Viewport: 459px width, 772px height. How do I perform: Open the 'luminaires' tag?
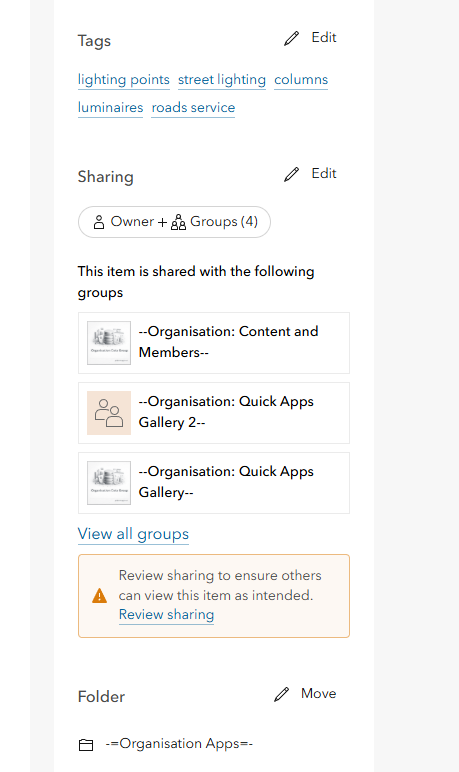[x=110, y=107]
